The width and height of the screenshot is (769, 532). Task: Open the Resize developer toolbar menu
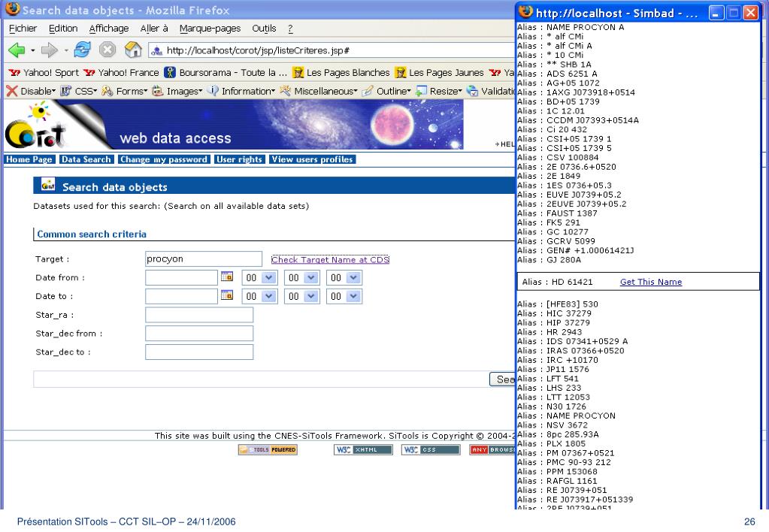[x=439, y=91]
